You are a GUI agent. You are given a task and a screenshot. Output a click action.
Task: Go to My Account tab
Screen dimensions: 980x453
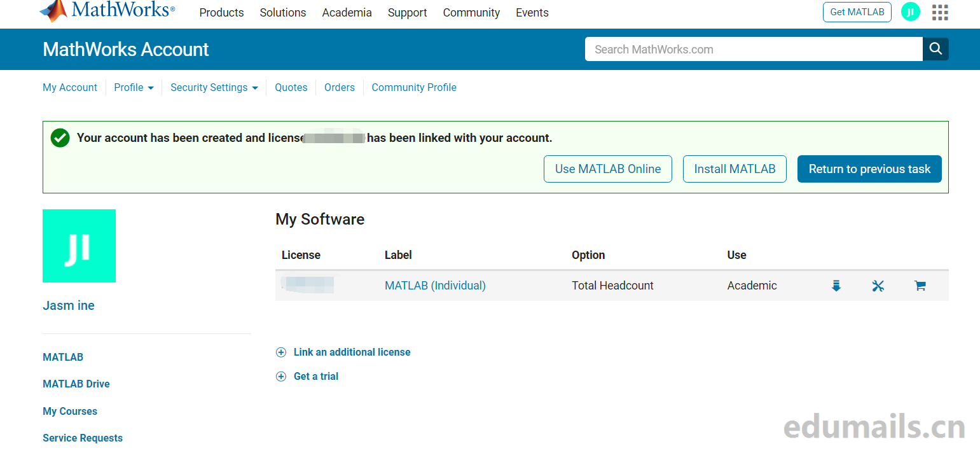(70, 88)
